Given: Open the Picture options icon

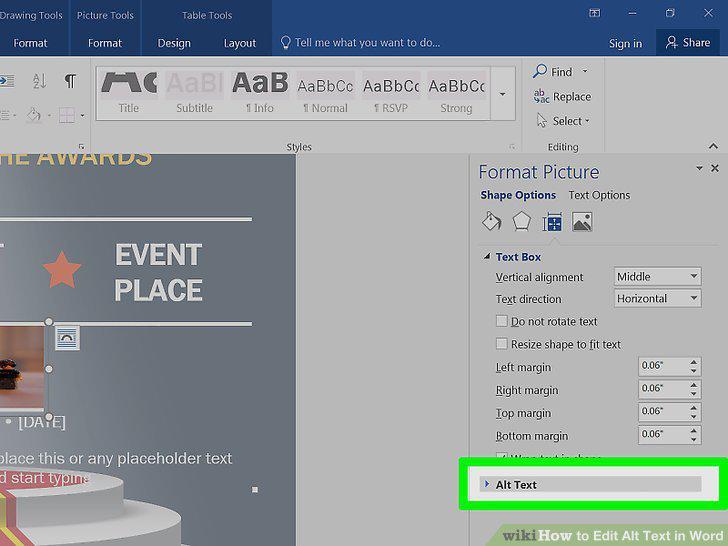Looking at the screenshot, I should (x=582, y=221).
